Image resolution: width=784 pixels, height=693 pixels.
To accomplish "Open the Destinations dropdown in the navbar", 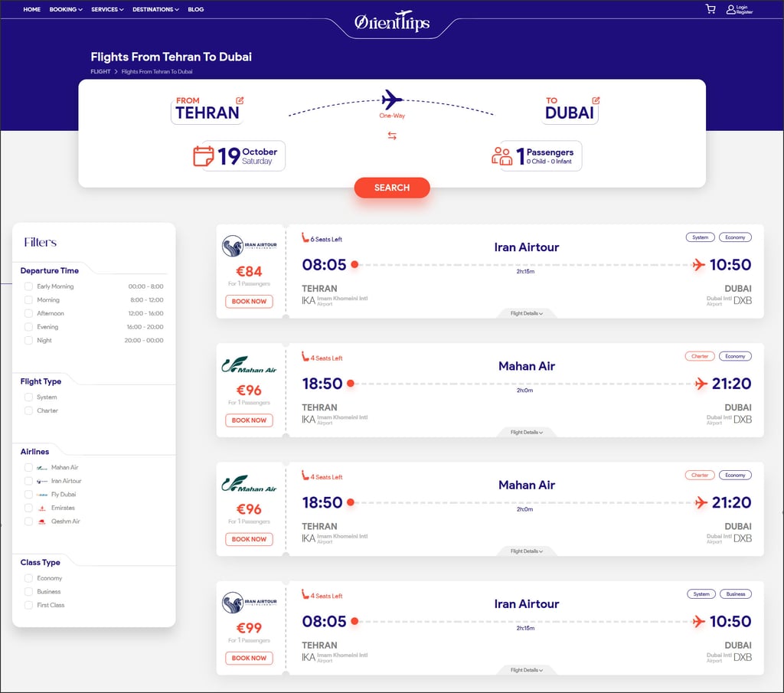I will click(155, 10).
